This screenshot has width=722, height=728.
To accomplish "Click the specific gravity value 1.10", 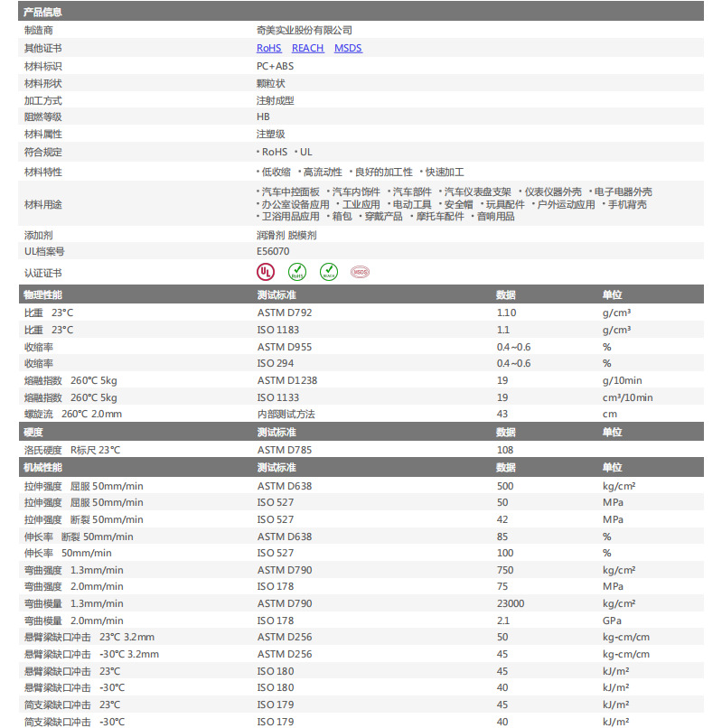I will [x=506, y=313].
